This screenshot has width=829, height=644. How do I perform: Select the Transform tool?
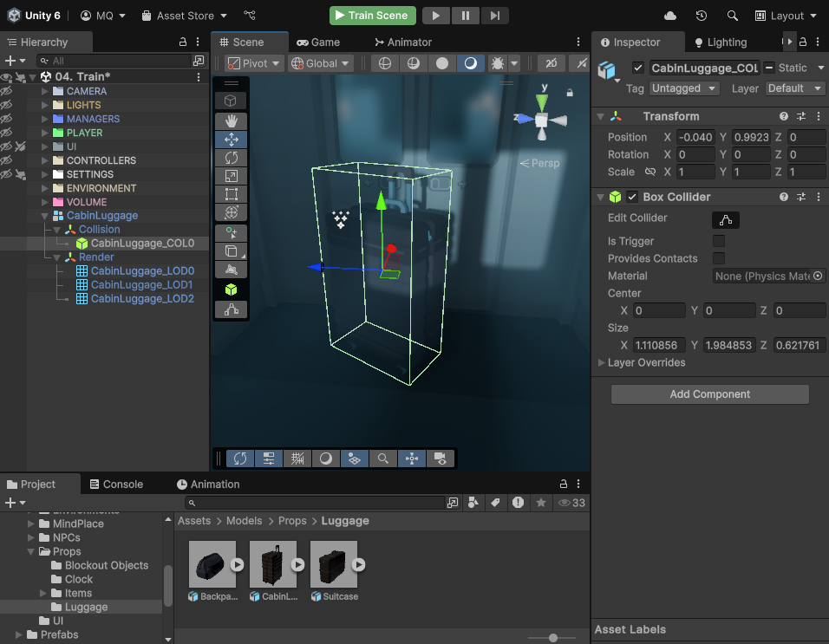pyautogui.click(x=231, y=212)
